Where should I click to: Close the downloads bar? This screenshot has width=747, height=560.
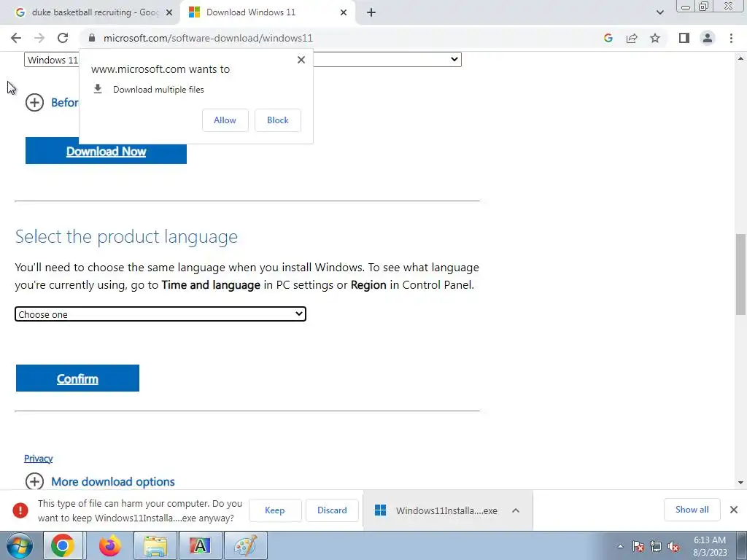click(x=734, y=510)
